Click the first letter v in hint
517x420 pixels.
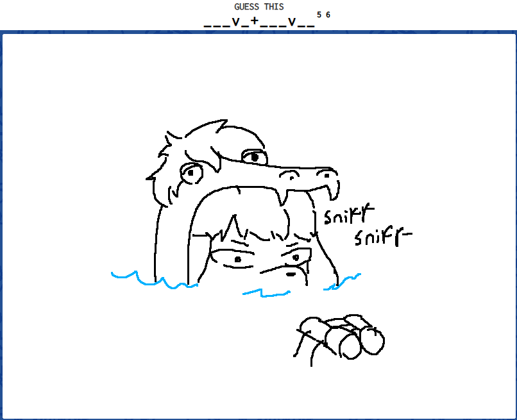236,22
